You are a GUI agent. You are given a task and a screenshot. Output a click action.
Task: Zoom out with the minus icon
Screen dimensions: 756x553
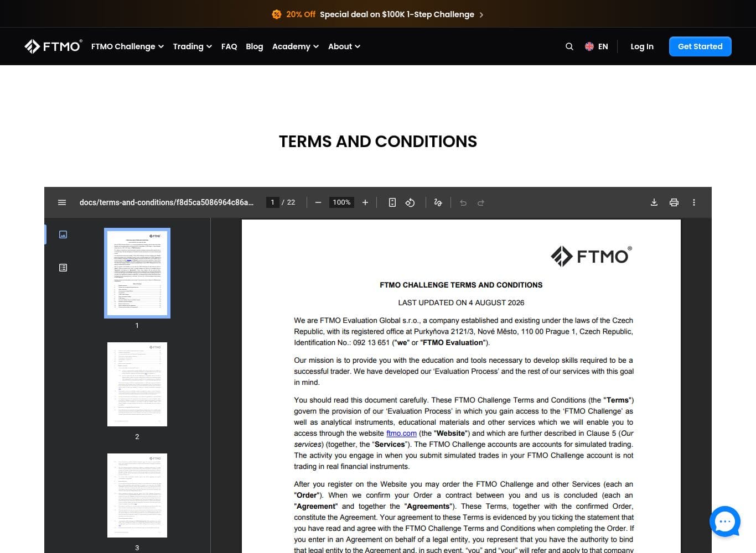tap(318, 202)
